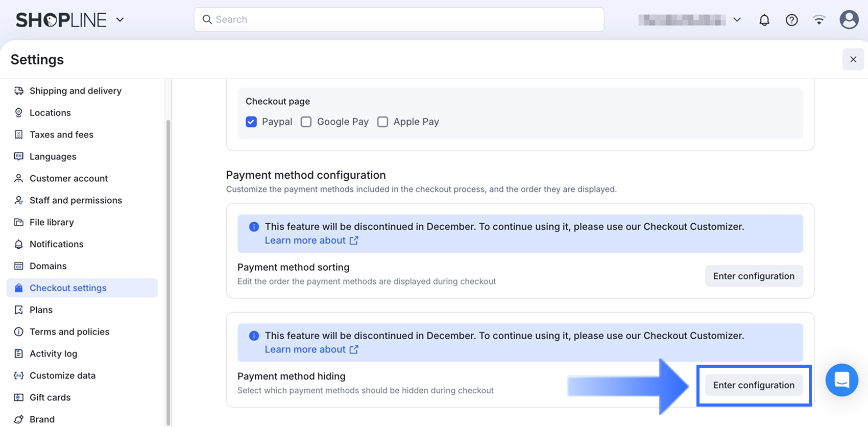
Task: Click the Shipping and delivery truck icon
Action: (19, 91)
